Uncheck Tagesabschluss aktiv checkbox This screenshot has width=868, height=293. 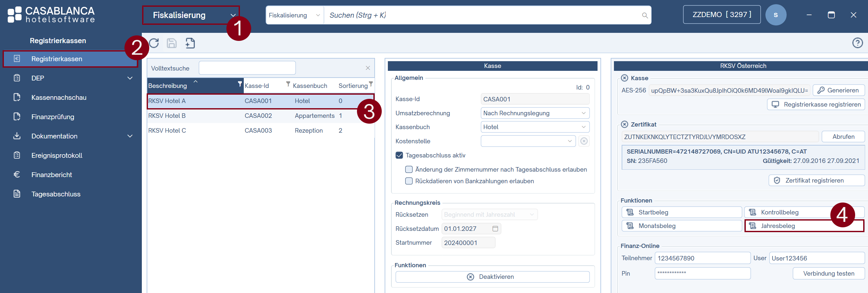[399, 156]
